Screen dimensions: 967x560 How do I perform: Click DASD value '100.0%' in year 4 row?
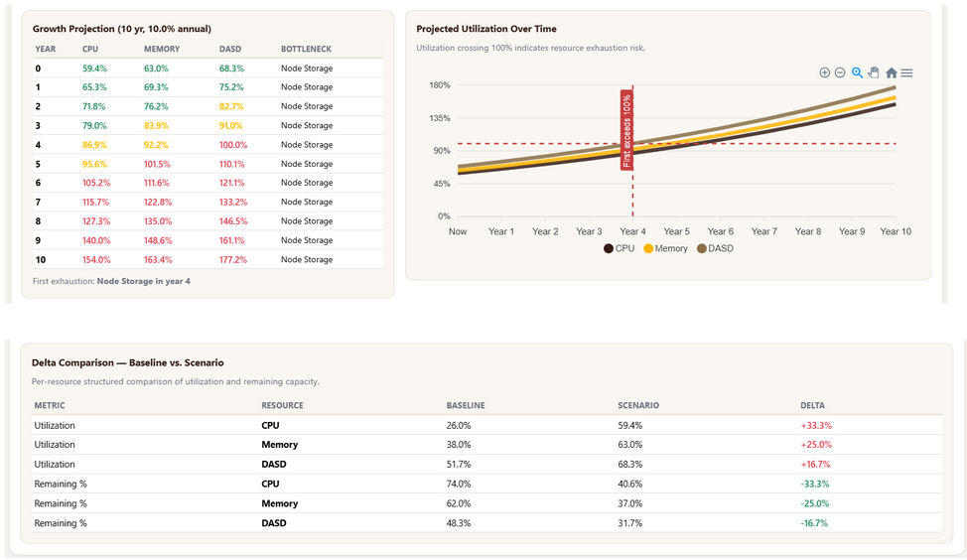(x=233, y=145)
